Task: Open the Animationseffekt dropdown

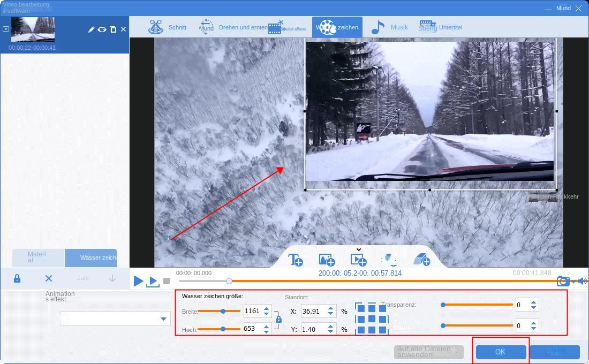Action: tap(115, 318)
